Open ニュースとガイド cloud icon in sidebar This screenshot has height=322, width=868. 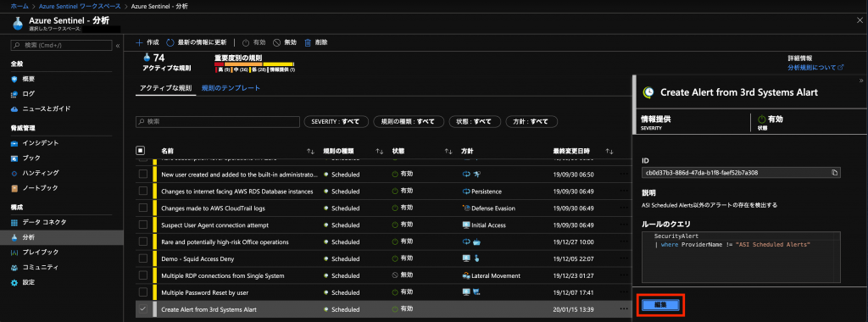pyautogui.click(x=15, y=109)
